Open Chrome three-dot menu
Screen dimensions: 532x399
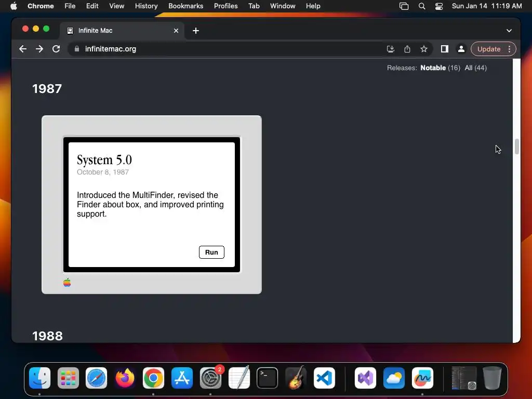tap(509, 49)
